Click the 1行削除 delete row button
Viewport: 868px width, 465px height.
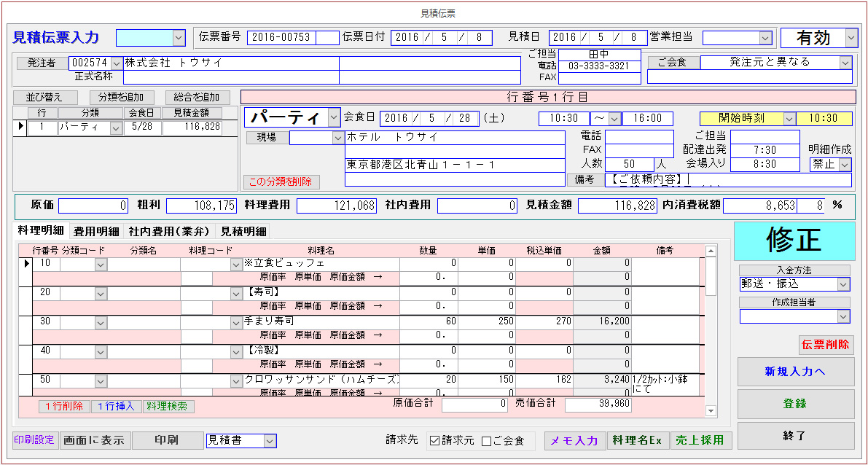pos(64,406)
